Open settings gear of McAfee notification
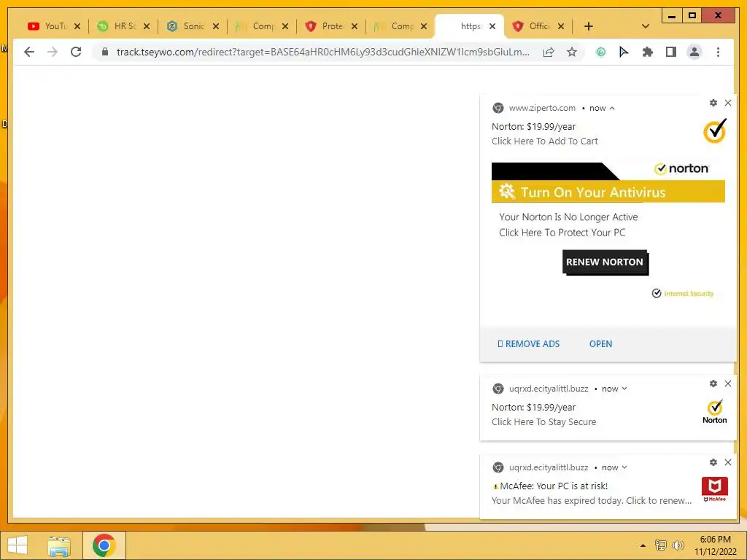 [713, 462]
